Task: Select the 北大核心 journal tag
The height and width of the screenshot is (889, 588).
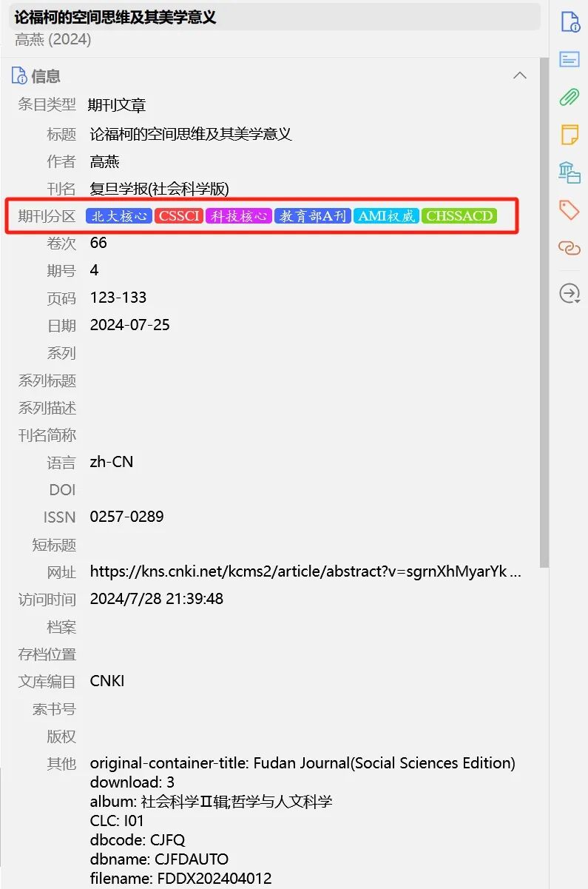Action: 119,216
